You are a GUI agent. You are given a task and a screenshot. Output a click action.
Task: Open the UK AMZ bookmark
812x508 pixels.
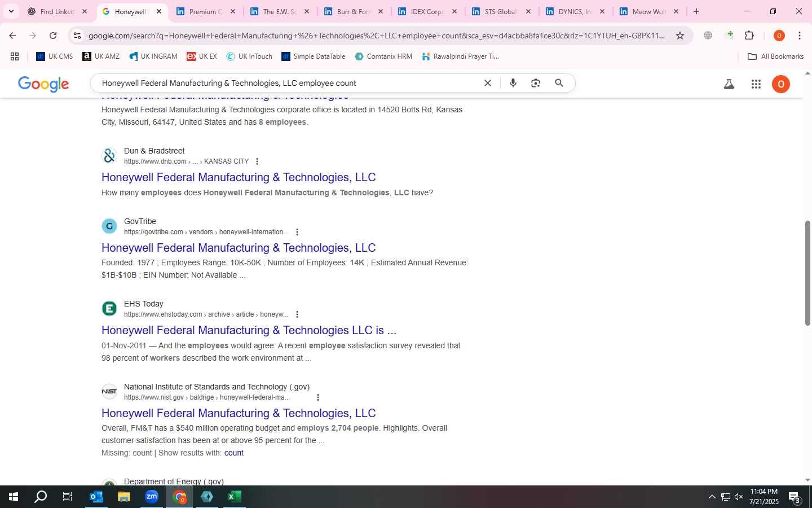pyautogui.click(x=101, y=56)
